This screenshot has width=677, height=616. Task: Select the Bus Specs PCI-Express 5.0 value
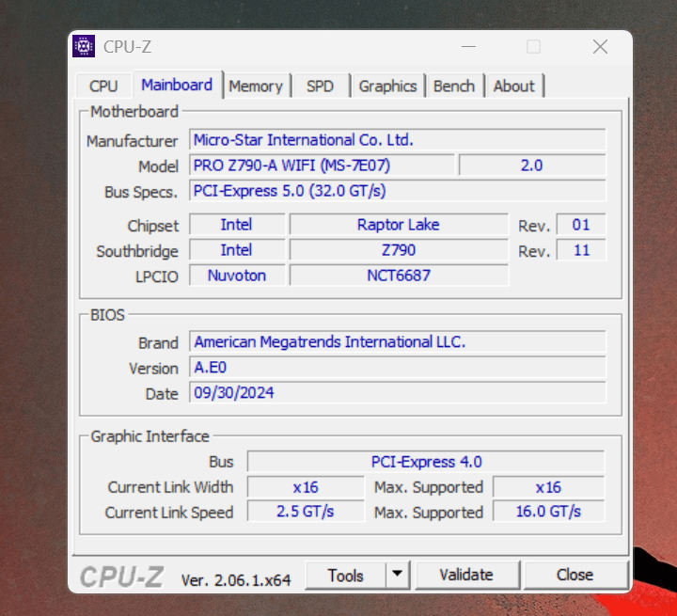(x=397, y=191)
